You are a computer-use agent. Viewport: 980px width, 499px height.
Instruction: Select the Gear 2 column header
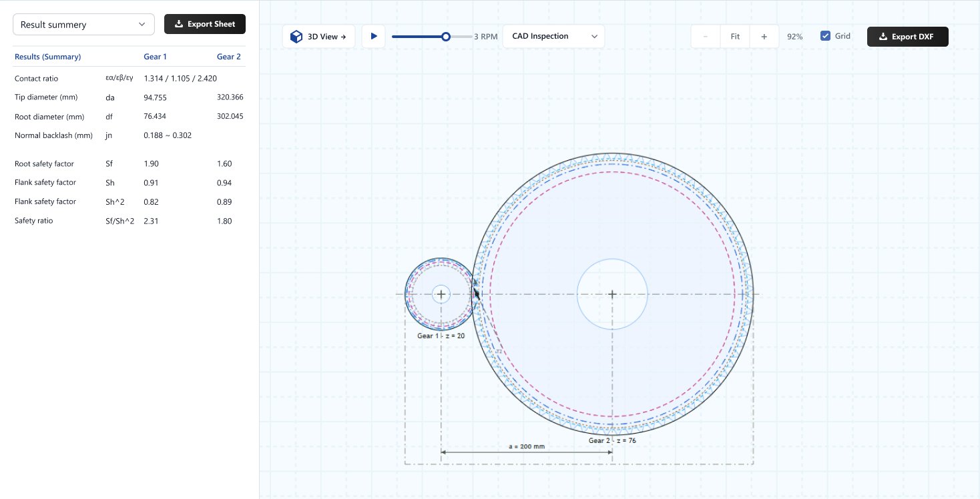(x=229, y=57)
